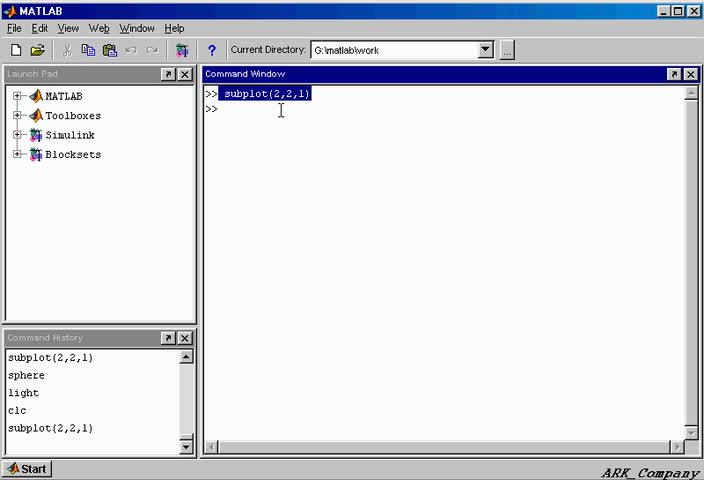704x480 pixels.
Task: Expand the Toolboxes tree node
Action: coord(17,115)
